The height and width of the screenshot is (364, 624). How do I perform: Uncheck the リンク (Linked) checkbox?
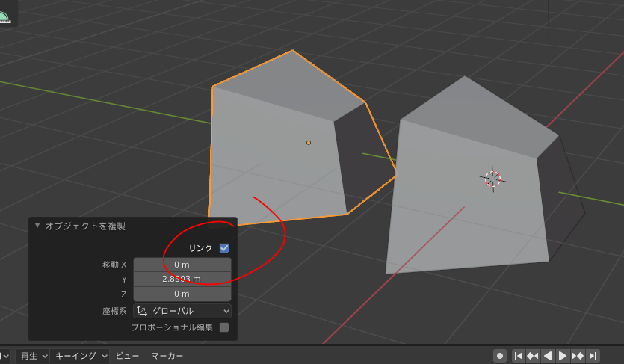click(x=224, y=248)
